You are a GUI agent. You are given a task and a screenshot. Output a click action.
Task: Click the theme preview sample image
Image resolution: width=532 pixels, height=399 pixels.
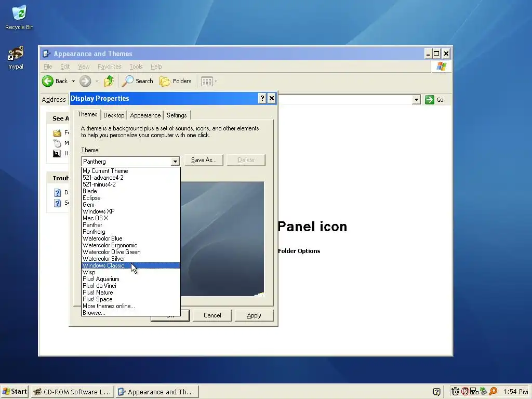coord(222,239)
